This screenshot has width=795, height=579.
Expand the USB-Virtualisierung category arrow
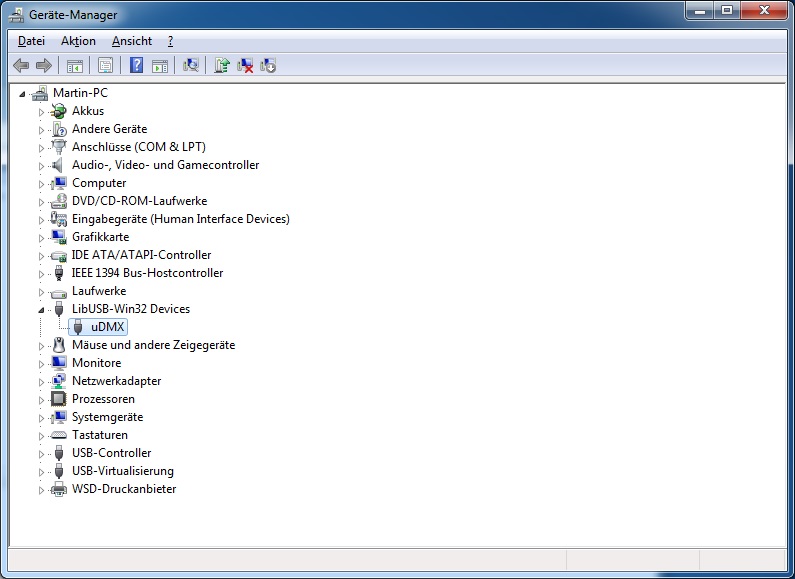point(42,472)
